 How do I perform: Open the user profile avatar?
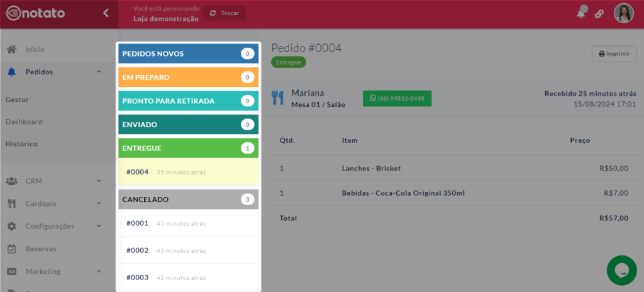pyautogui.click(x=623, y=13)
